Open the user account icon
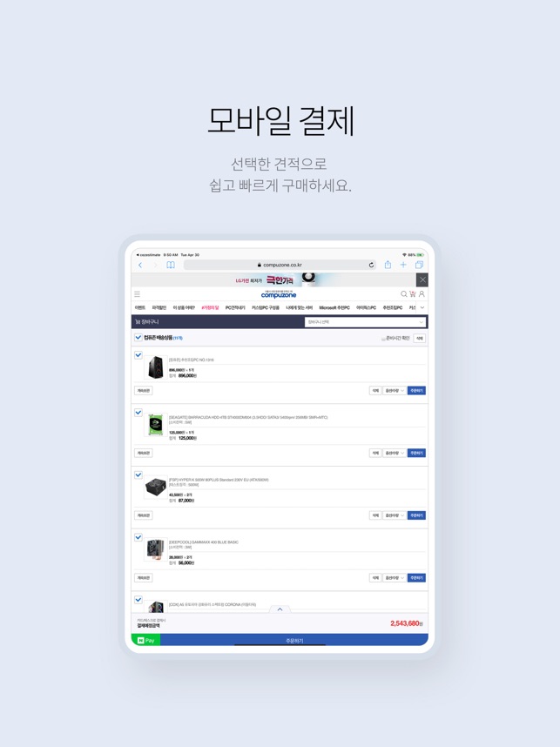 click(422, 294)
